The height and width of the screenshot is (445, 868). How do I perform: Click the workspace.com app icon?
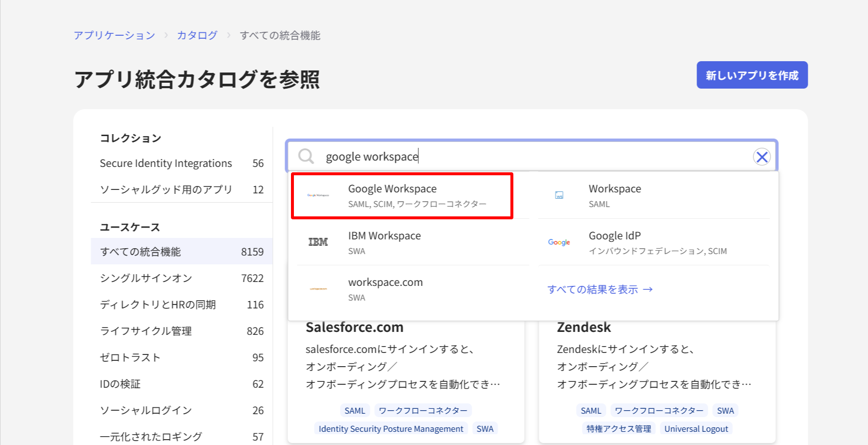point(318,288)
